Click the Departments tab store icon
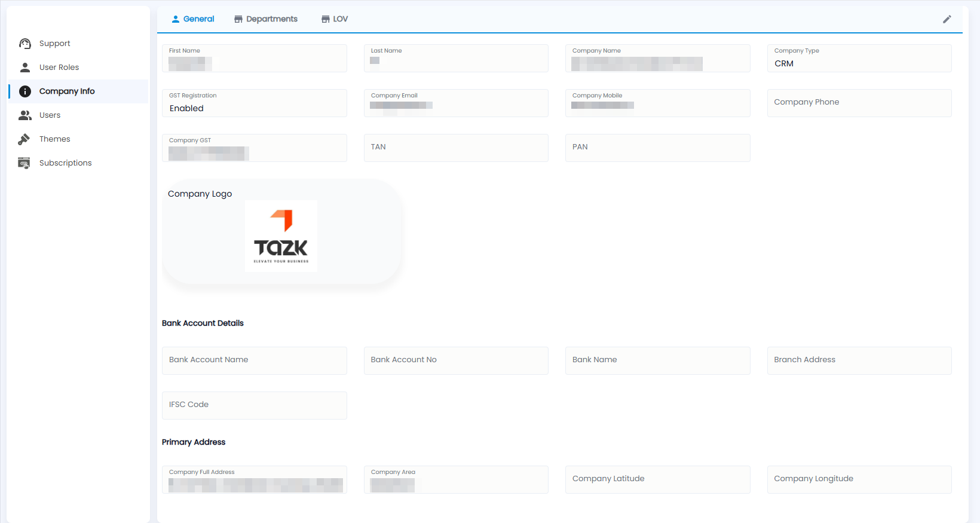This screenshot has width=980, height=523. click(238, 19)
